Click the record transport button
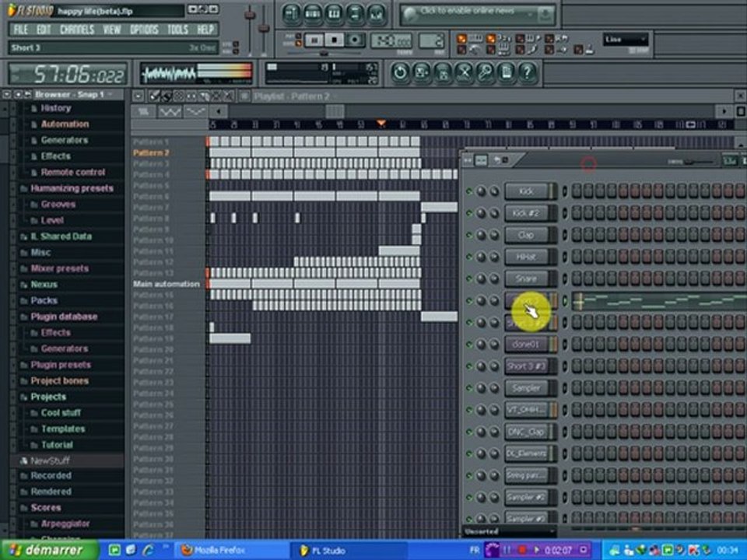This screenshot has width=747, height=560. click(355, 40)
